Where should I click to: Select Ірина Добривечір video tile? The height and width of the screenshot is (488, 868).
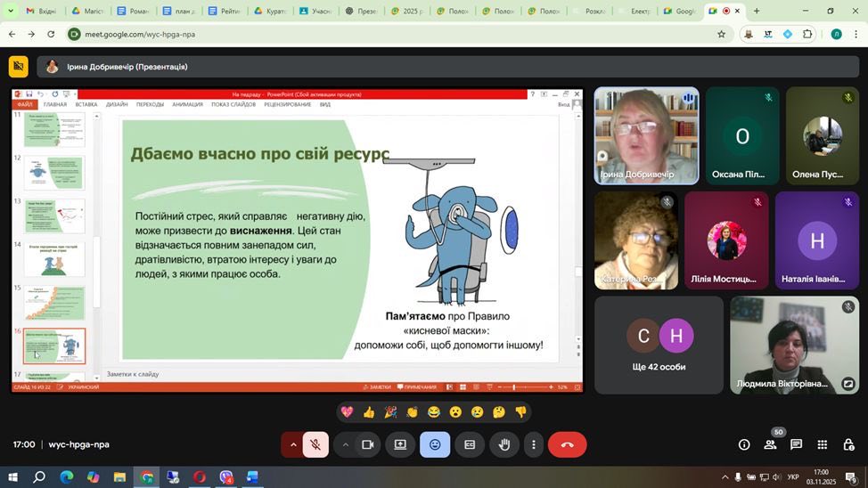pyautogui.click(x=647, y=135)
